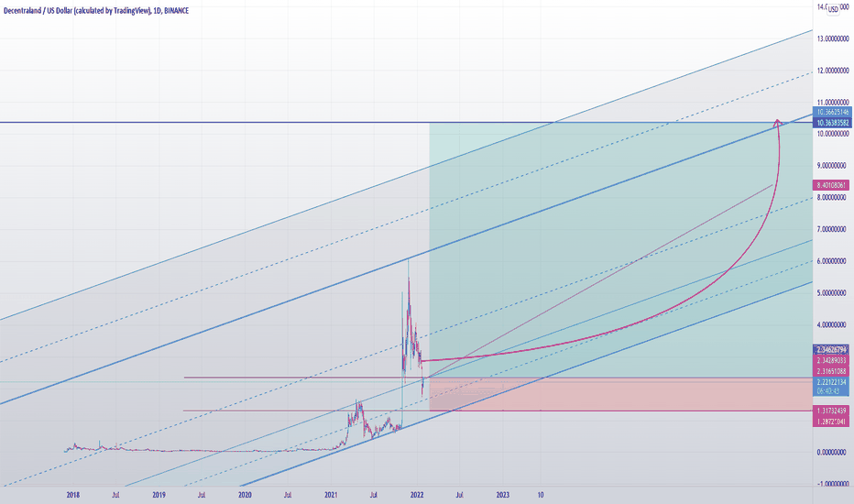This screenshot has width=854, height=504.
Task: Click the 9.00000000 price scale value
Action: (x=831, y=166)
